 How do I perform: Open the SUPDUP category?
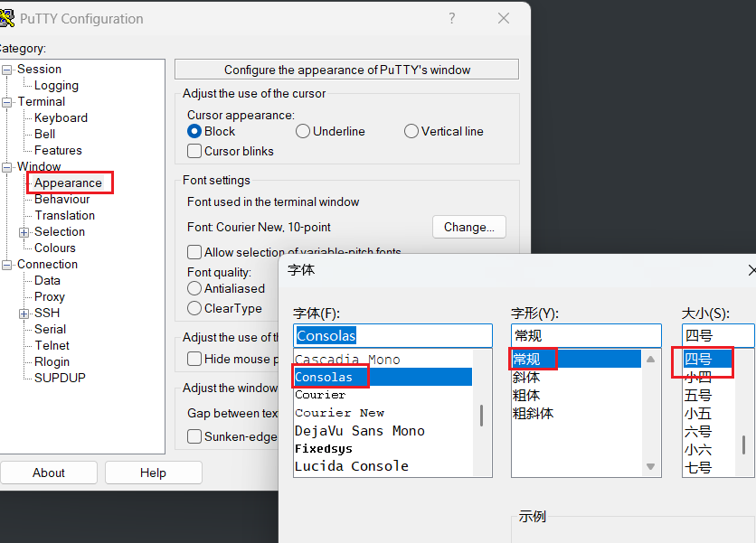60,378
